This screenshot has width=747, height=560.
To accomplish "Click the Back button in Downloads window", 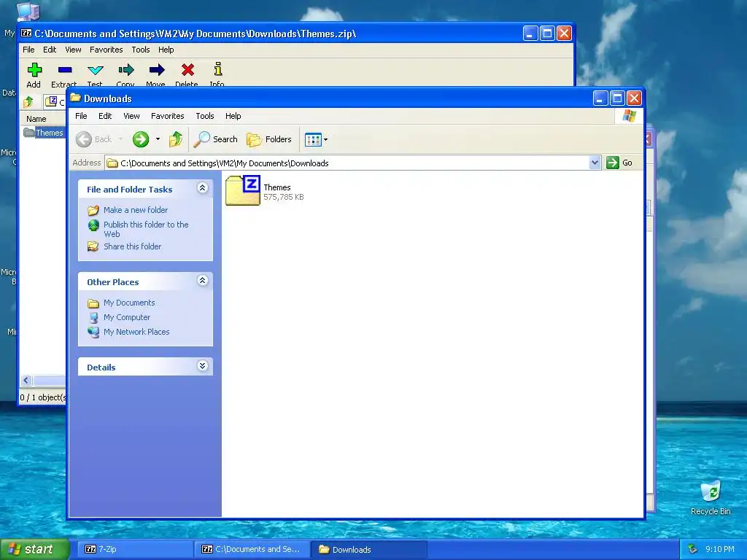I will (x=94, y=139).
